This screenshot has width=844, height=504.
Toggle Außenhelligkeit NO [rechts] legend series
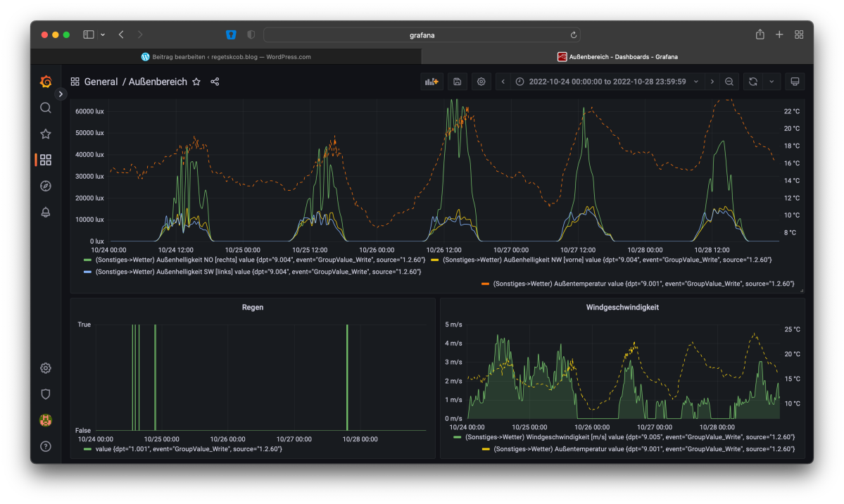pyautogui.click(x=260, y=260)
